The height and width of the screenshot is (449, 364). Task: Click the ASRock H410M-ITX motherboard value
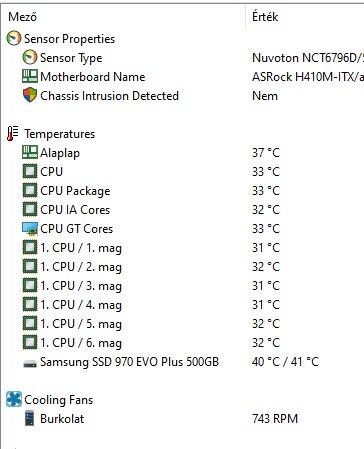(x=308, y=77)
